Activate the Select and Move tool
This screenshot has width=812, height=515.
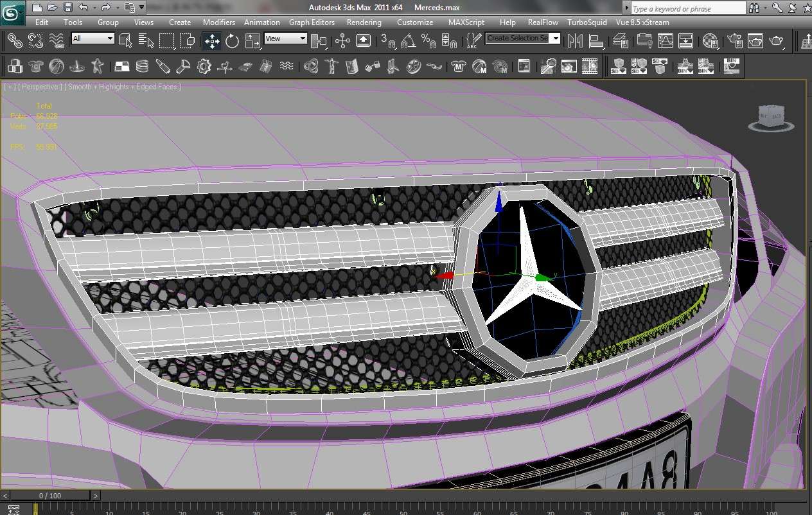[211, 41]
